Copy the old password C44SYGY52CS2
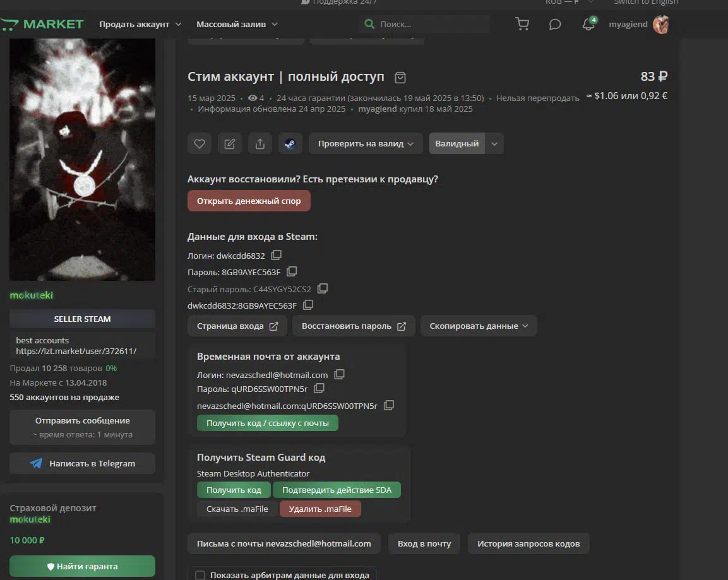This screenshot has width=728, height=580. click(322, 288)
